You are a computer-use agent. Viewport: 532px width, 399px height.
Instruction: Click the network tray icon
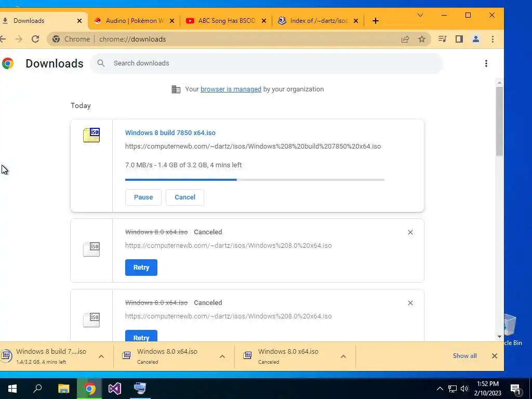point(453,389)
